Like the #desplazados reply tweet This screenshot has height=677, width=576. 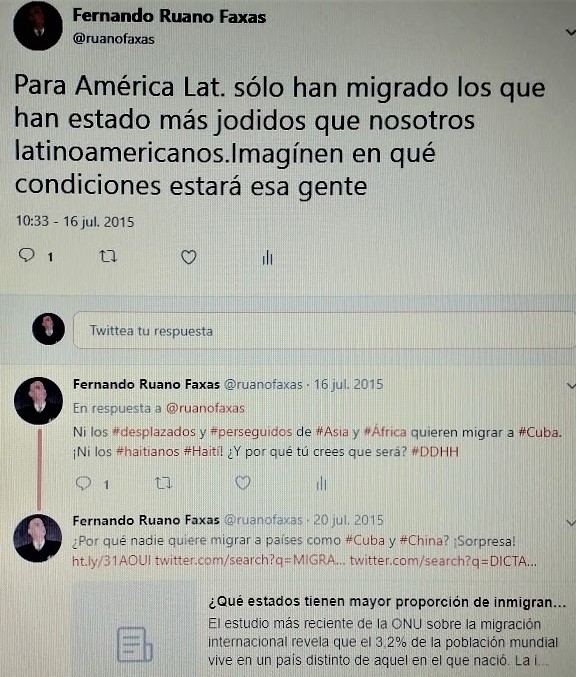point(243,483)
